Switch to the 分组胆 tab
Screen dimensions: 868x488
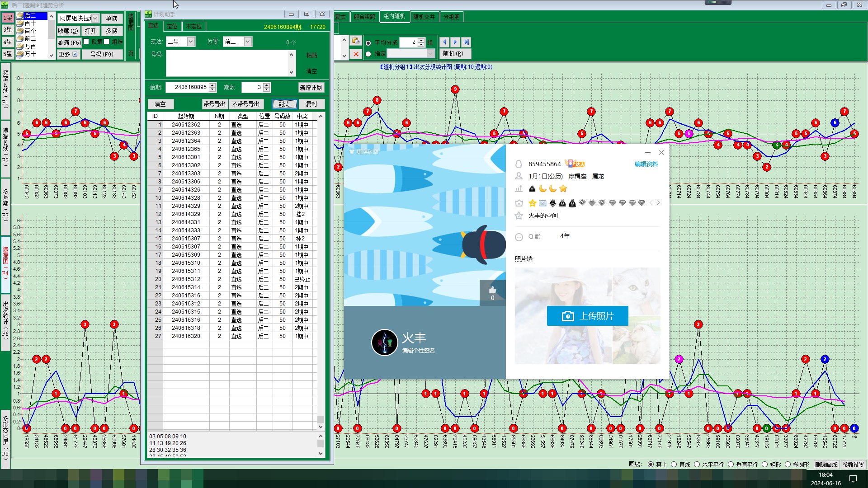coord(451,17)
